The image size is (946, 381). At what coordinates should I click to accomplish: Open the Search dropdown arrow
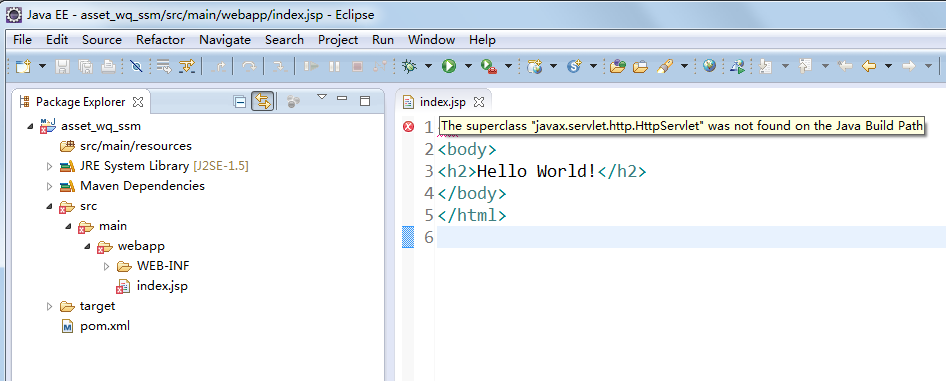tap(684, 66)
